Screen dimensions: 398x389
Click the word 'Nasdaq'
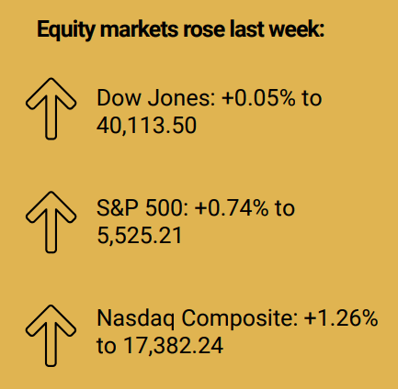pyautogui.click(x=136, y=319)
